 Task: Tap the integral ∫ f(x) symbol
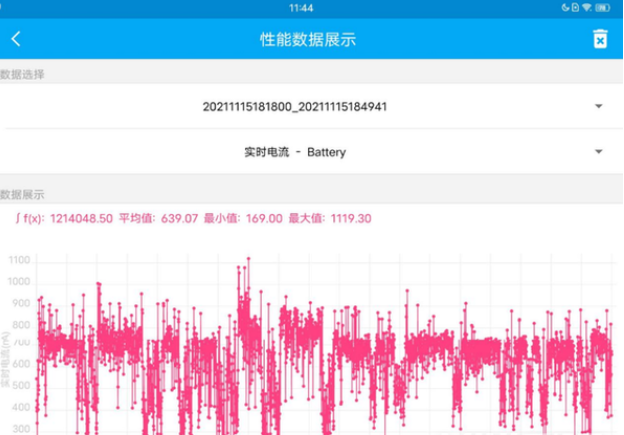(x=18, y=218)
